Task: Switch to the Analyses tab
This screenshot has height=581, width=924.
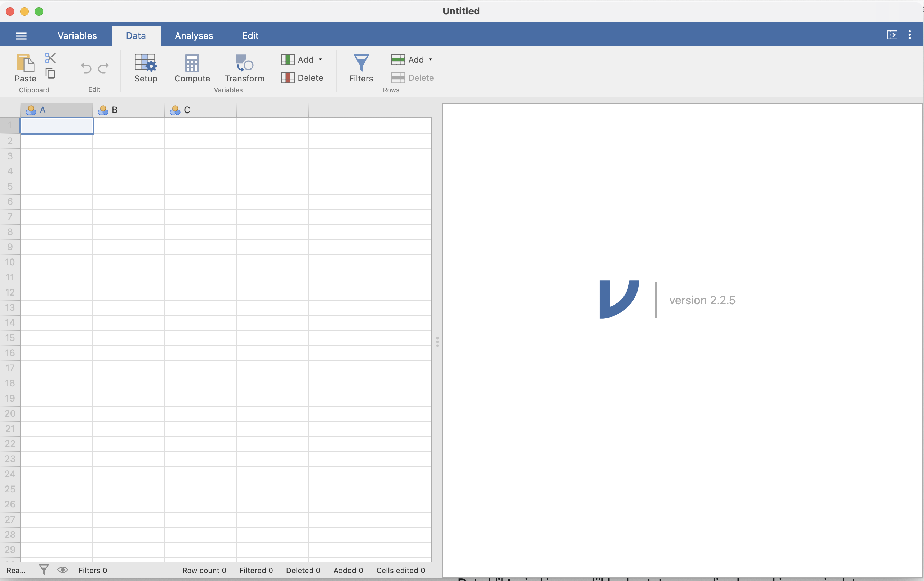Action: click(194, 36)
